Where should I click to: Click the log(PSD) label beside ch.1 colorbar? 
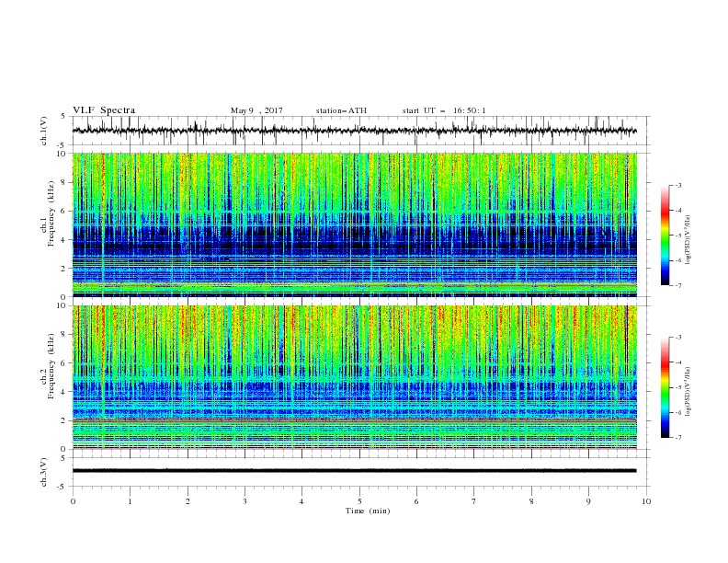click(689, 239)
